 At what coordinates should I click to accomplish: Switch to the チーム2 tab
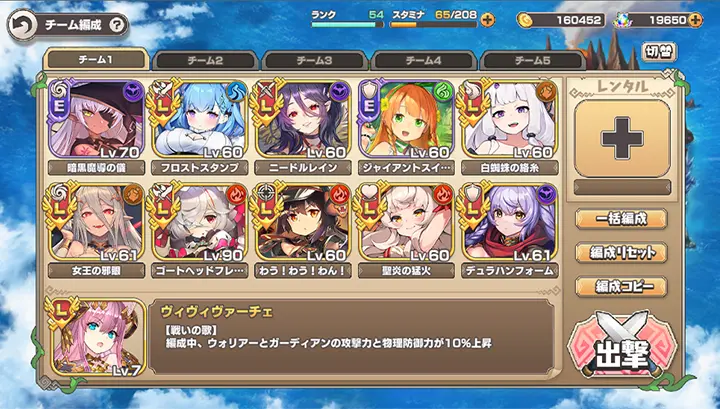[205, 61]
